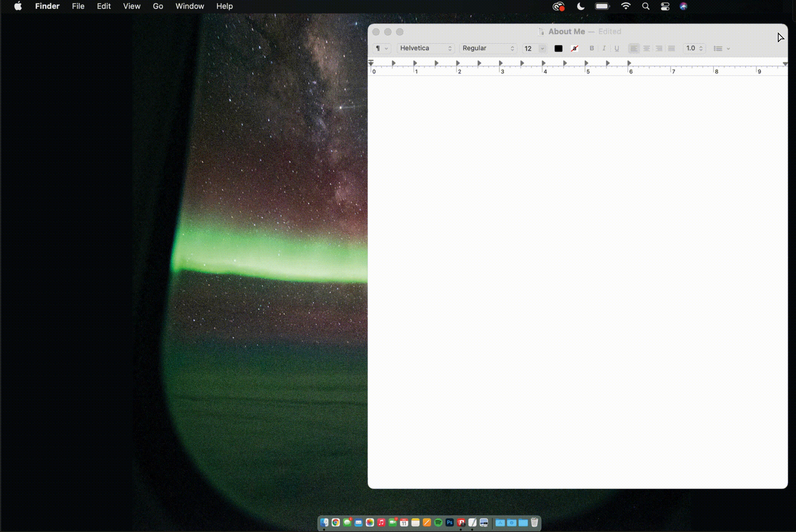The height and width of the screenshot is (532, 796).
Task: Open the Edit menu
Action: coord(104,6)
